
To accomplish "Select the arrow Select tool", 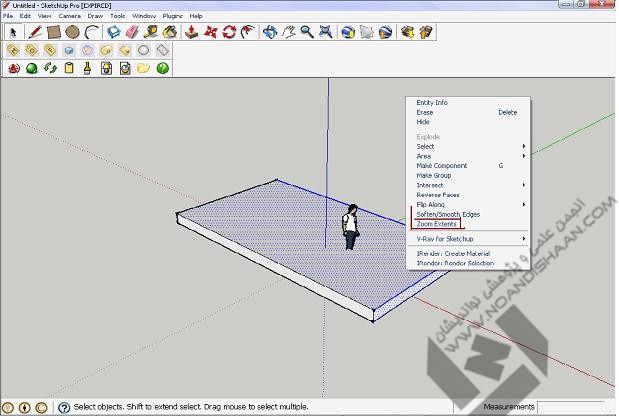I will 13,31.
